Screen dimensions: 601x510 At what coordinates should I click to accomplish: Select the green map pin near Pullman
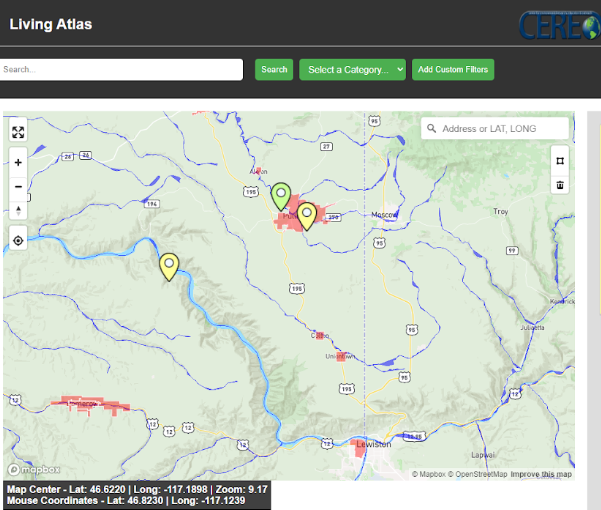281,196
